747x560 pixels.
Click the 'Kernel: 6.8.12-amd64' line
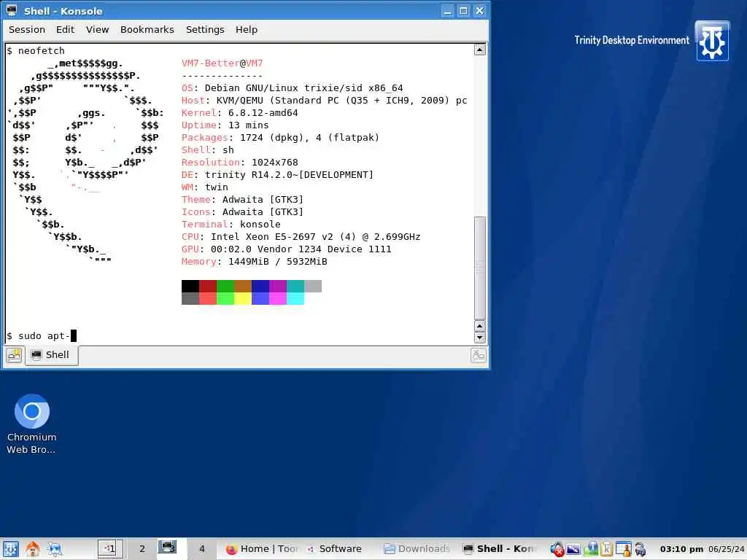click(239, 112)
